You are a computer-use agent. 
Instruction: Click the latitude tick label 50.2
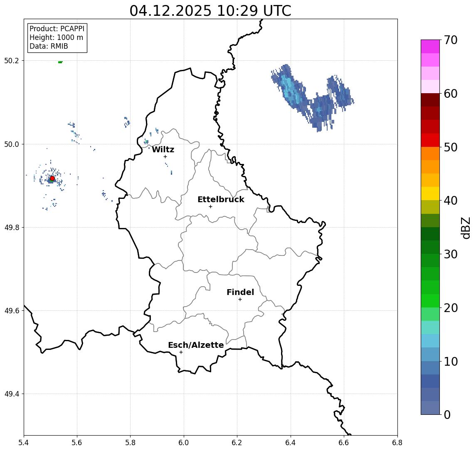tap(12, 60)
